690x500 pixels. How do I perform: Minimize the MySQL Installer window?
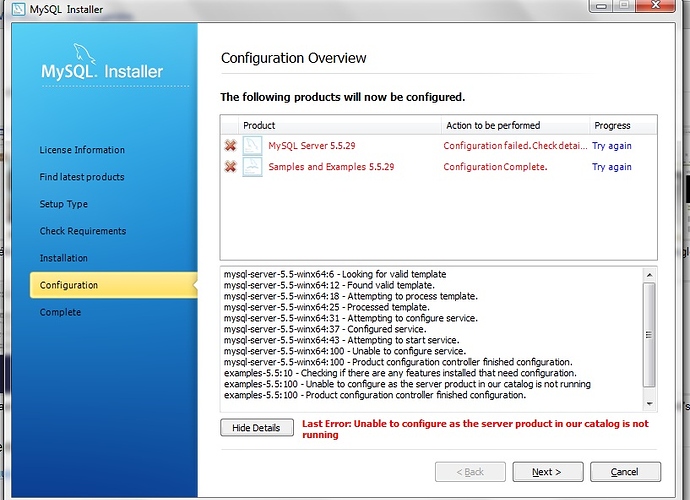pos(602,6)
